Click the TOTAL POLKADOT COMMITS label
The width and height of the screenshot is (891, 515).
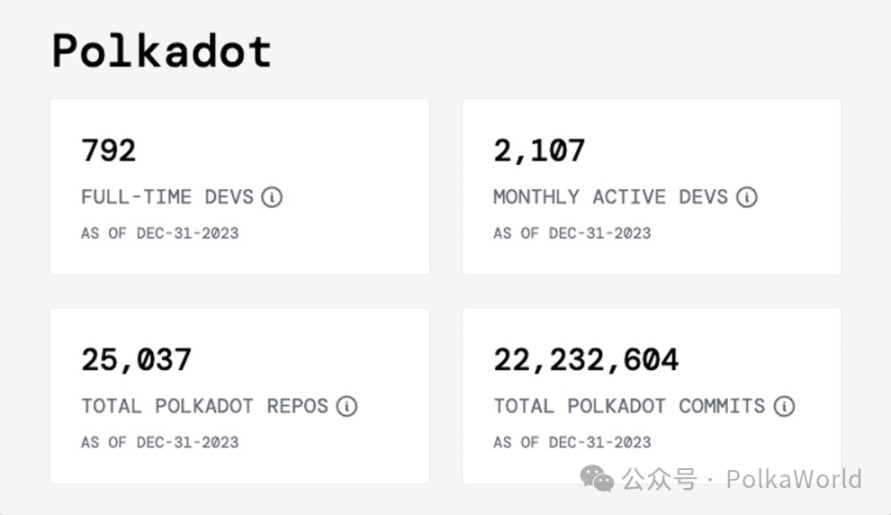[629, 406]
